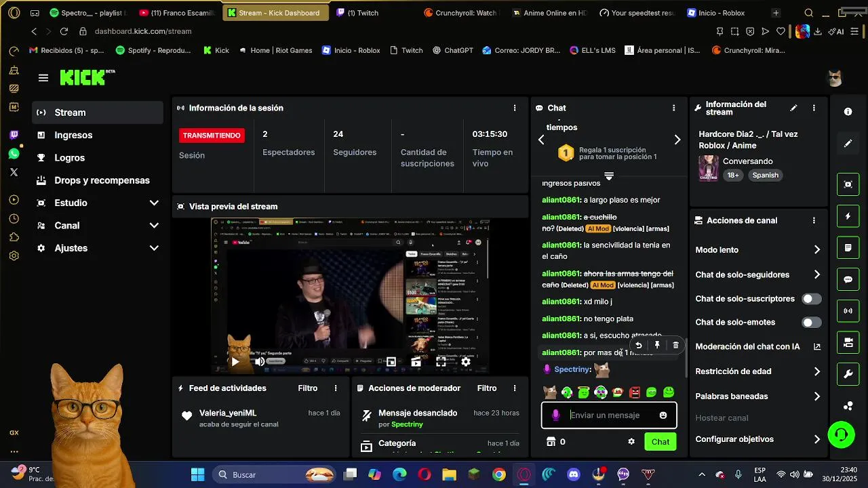868x488 pixels.
Task: Reply to the hovered chat message
Action: tap(638, 345)
